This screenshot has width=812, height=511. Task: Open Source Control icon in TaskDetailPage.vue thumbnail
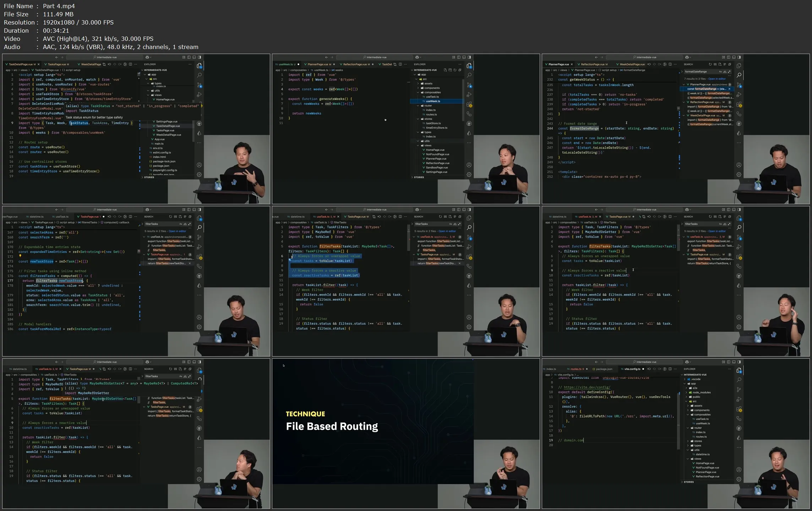point(199,85)
